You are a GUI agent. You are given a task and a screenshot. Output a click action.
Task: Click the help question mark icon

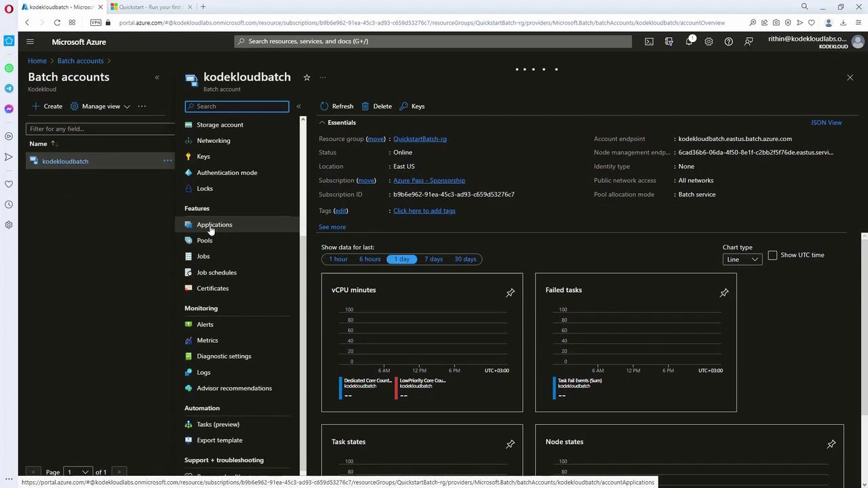(728, 41)
